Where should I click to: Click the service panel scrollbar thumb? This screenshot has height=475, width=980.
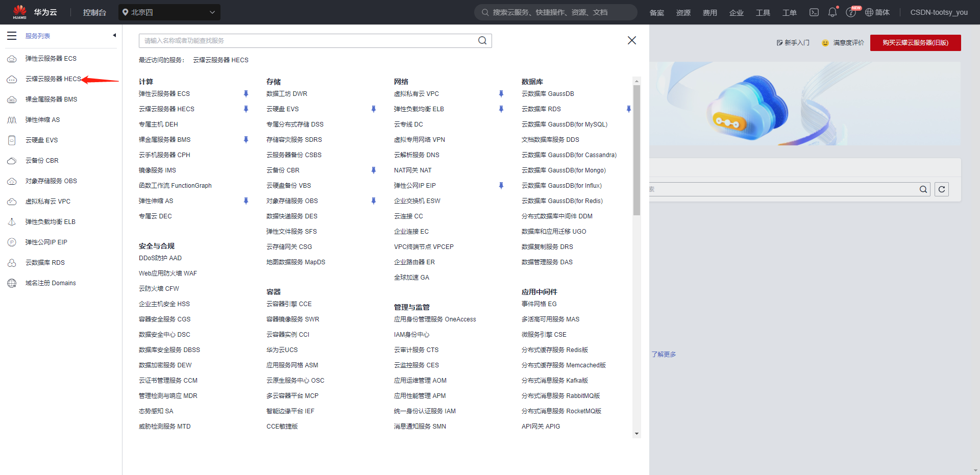pos(636,150)
